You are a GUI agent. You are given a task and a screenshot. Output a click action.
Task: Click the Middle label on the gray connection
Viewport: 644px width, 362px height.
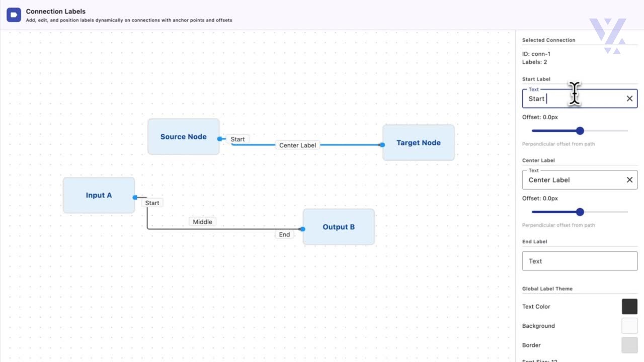[x=203, y=222]
